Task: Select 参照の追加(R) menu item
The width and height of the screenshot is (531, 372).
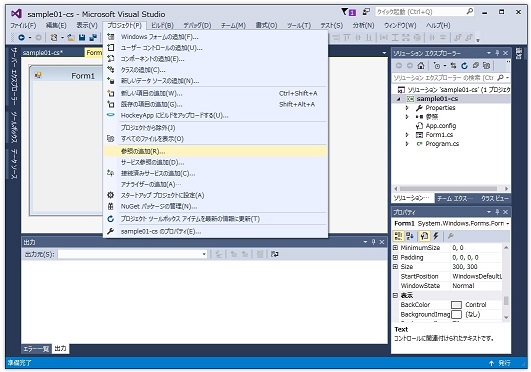Action: (x=215, y=151)
